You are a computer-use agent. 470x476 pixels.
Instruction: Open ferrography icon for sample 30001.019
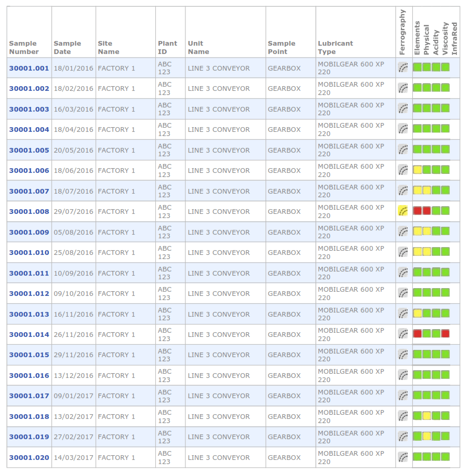(x=403, y=436)
